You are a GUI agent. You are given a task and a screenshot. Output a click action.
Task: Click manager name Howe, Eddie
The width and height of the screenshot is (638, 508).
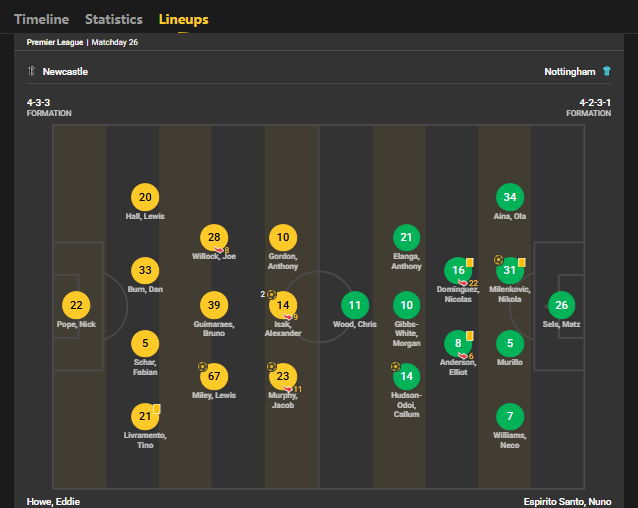coord(53,501)
